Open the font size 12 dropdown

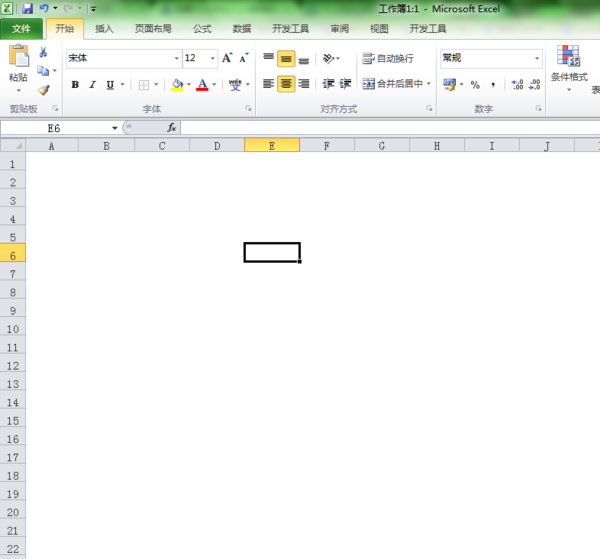click(x=212, y=59)
